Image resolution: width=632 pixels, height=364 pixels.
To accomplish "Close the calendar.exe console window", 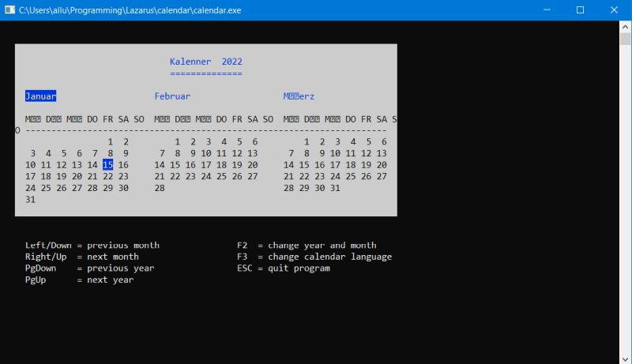I will (614, 10).
